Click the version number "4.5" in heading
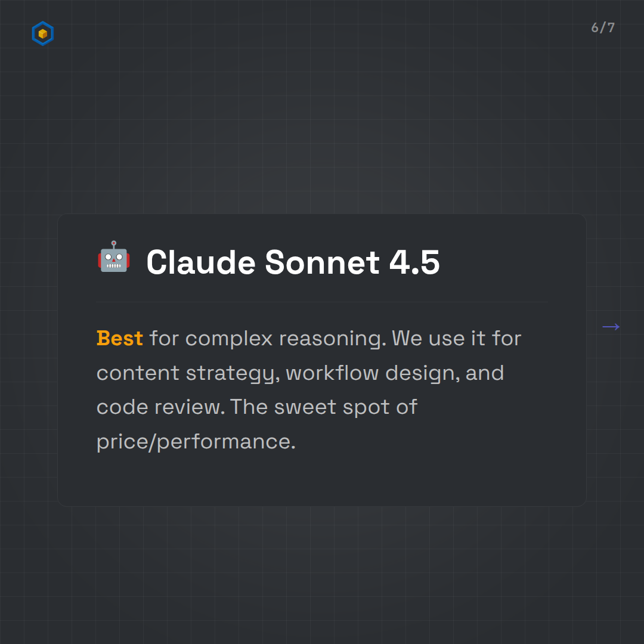The width and height of the screenshot is (644, 644). pos(414,262)
